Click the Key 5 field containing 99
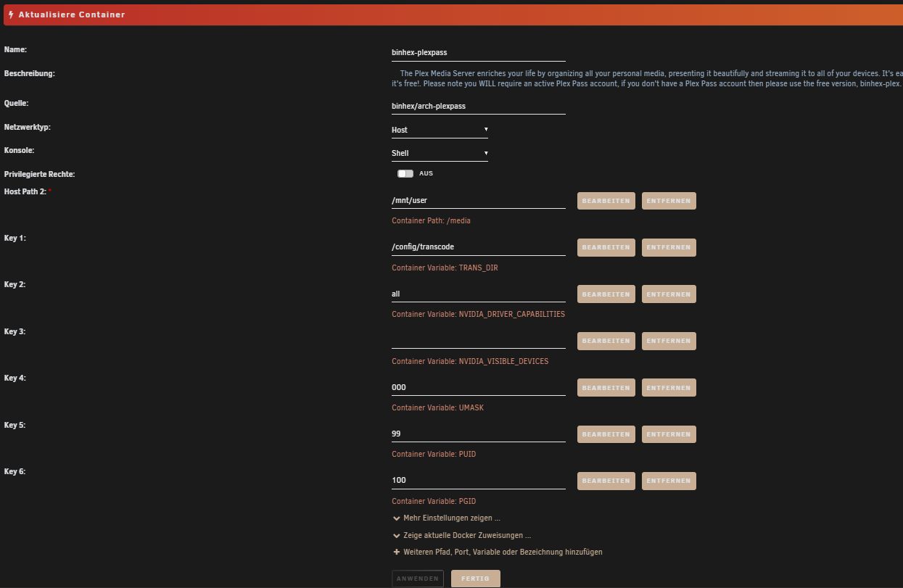The width and height of the screenshot is (903, 588). coord(479,434)
